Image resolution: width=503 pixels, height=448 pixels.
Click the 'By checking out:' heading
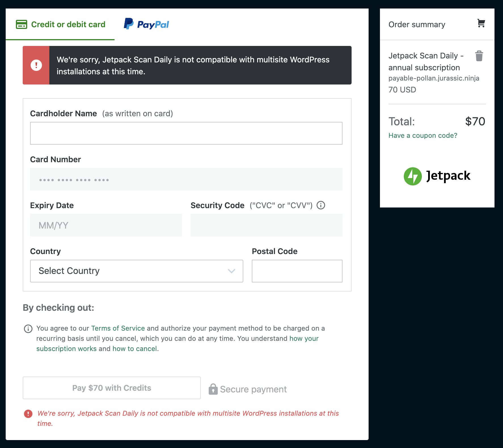coord(58,308)
